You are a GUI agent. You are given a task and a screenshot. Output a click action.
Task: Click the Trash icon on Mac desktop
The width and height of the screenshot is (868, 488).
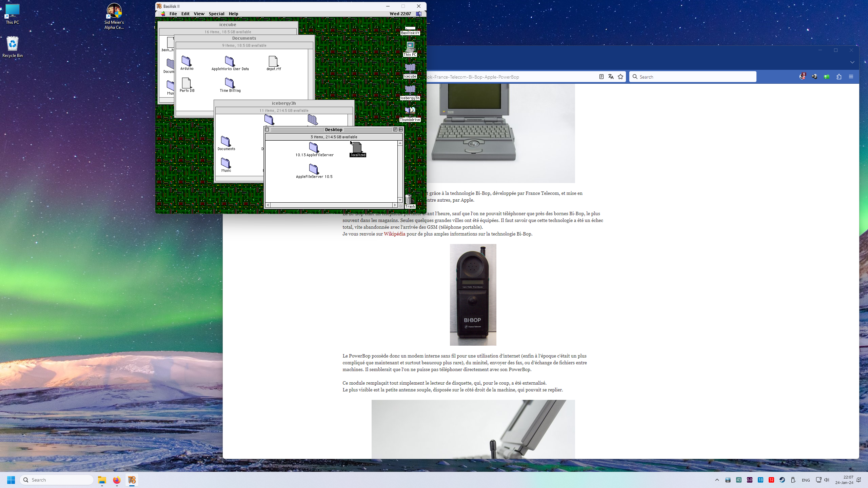tap(409, 201)
